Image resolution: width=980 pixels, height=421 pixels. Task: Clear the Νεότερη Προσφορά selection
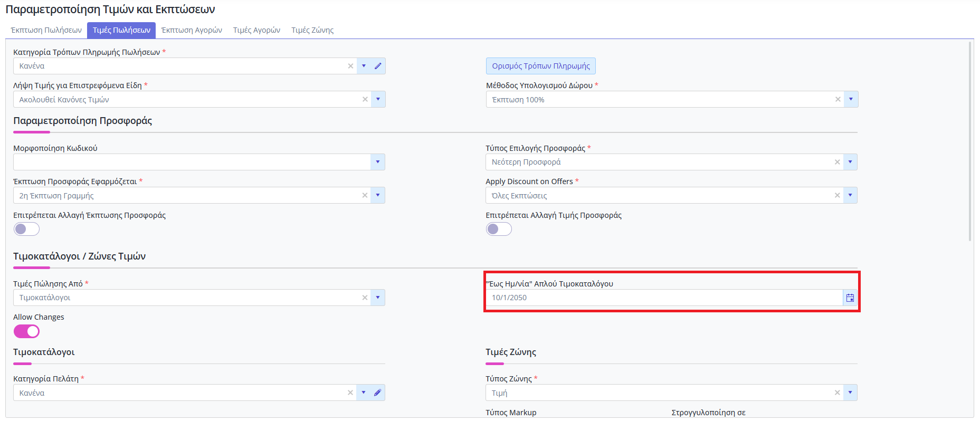pos(837,162)
